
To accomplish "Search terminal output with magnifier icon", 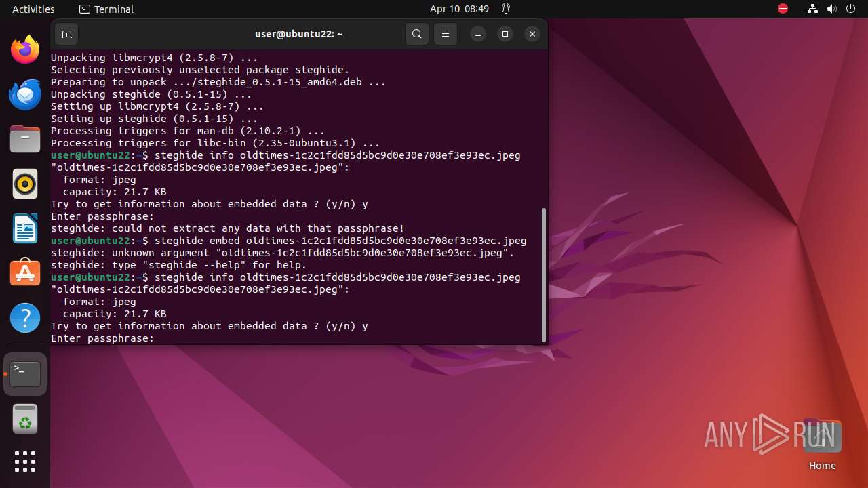I will coord(417,34).
